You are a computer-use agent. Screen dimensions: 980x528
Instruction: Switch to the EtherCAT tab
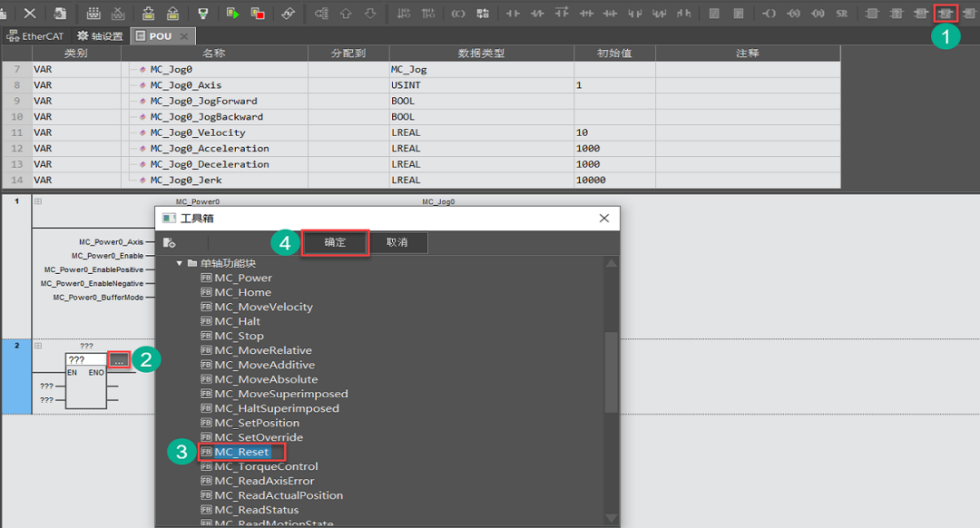coord(35,36)
